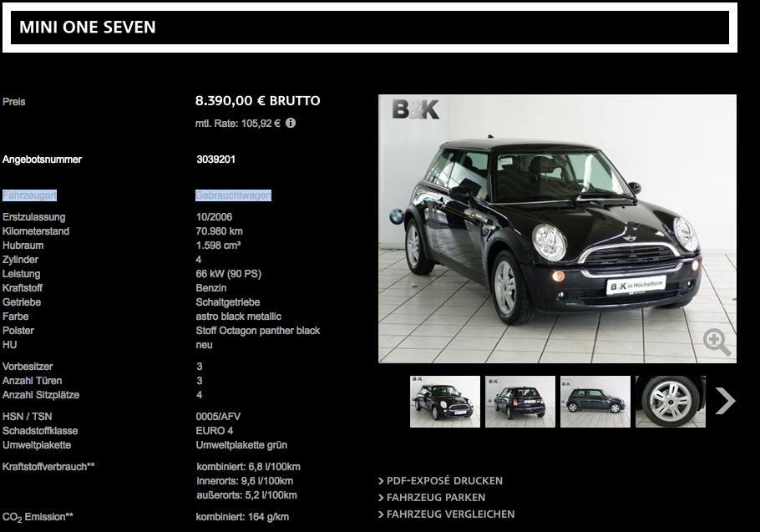760x532 pixels.
Task: Click the 8.390,00 € BRUTTO price
Action: coord(257,101)
